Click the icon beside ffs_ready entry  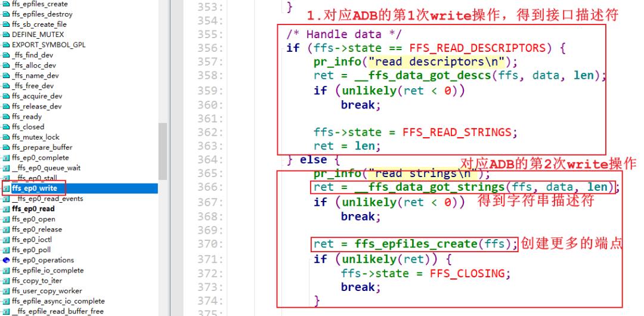[x=6, y=117]
